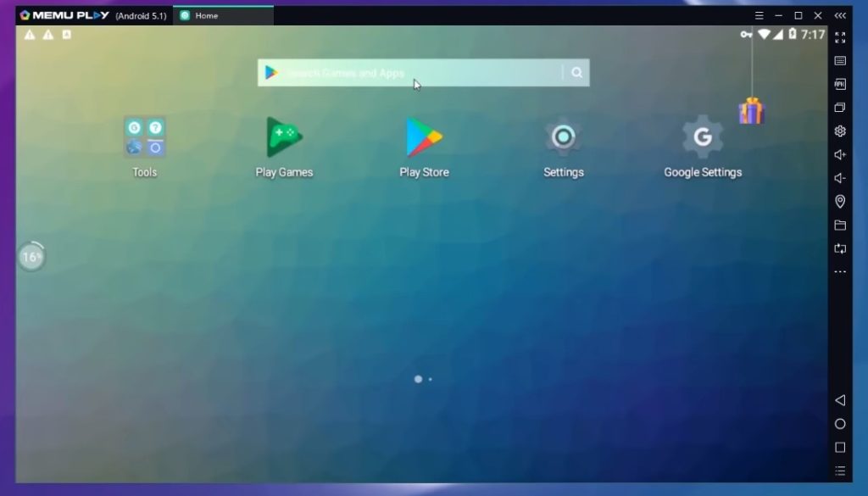
Task: Open the hanging gift box reward
Action: point(751,110)
